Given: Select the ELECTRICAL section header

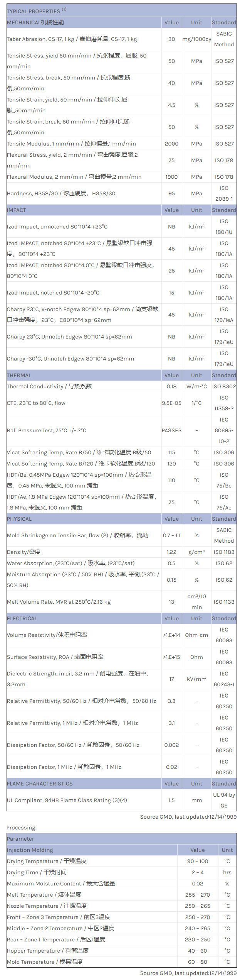Looking at the screenshot, I should (22, 618).
